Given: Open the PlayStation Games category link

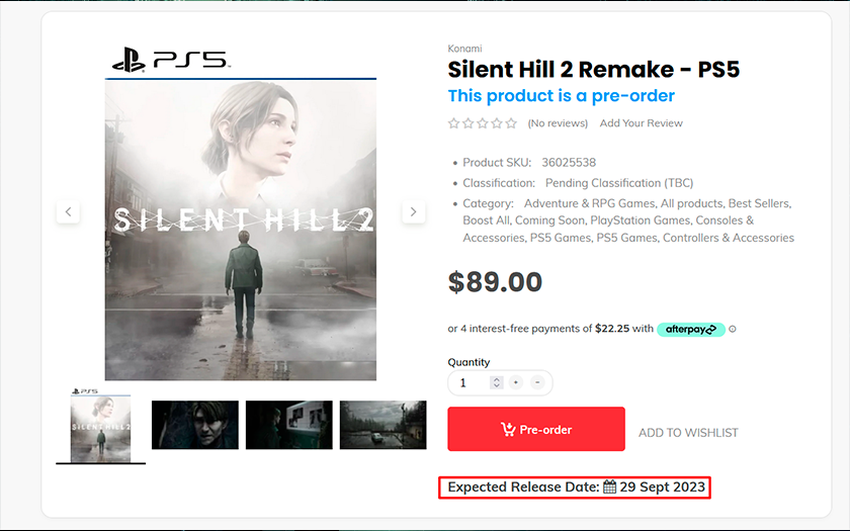Looking at the screenshot, I should click(638, 220).
